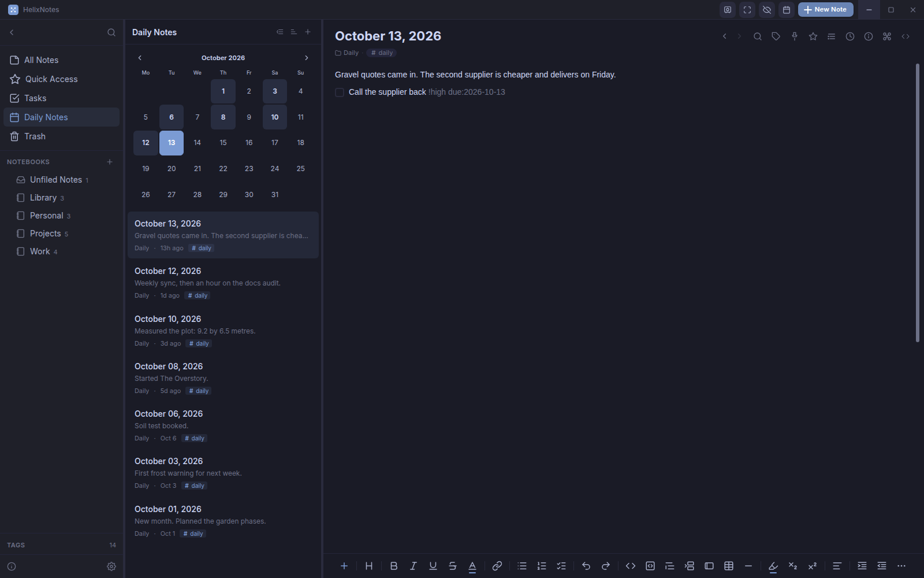
Task: Toggle underline formatting icon
Action: pos(433,566)
